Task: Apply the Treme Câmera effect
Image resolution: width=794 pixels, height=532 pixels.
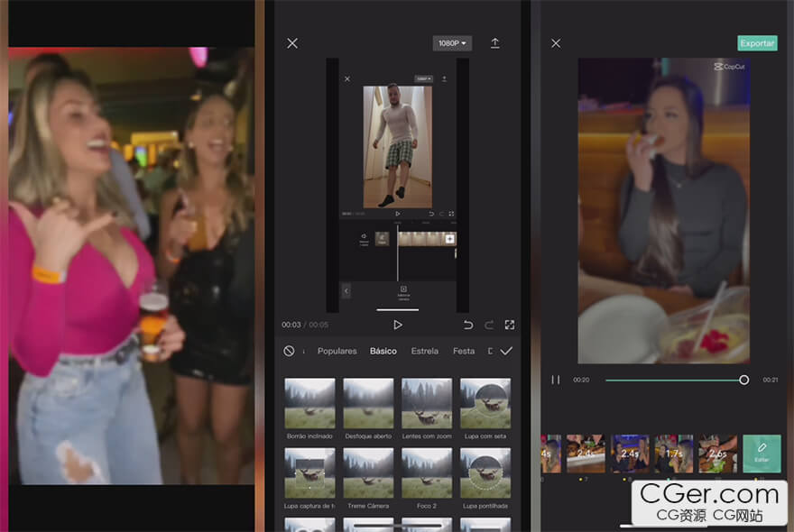Action: (368, 473)
